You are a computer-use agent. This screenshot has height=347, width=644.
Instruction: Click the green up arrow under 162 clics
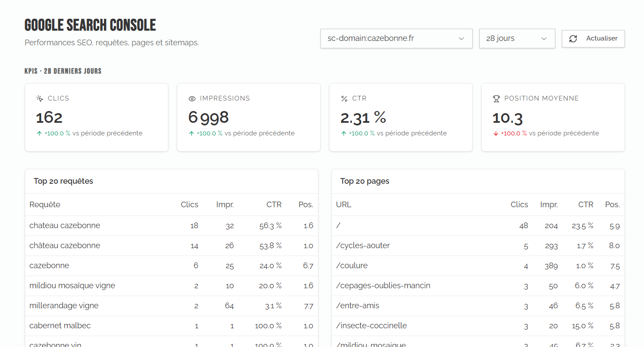tap(40, 134)
